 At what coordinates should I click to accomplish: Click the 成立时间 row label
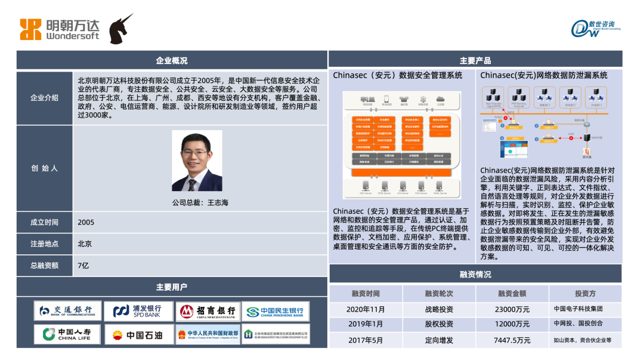click(44, 223)
